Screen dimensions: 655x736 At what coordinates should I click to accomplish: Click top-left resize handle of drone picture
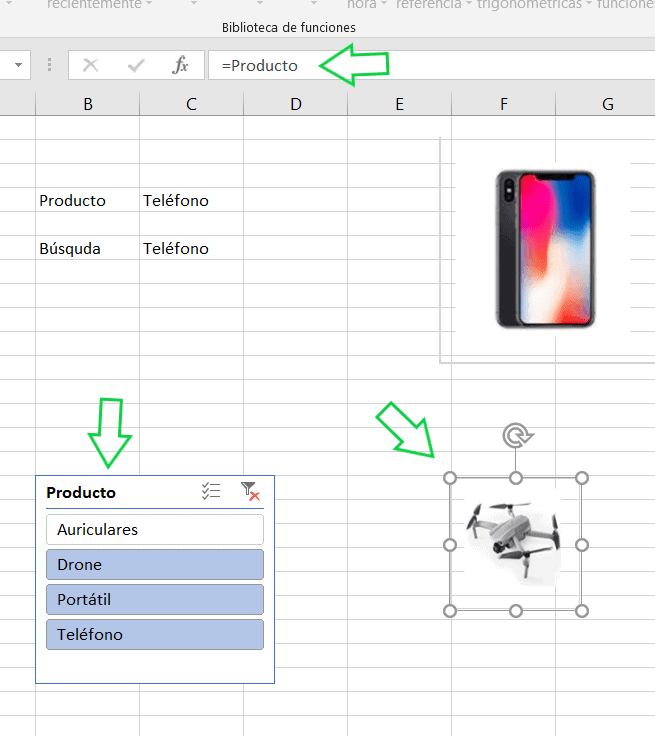(450, 478)
